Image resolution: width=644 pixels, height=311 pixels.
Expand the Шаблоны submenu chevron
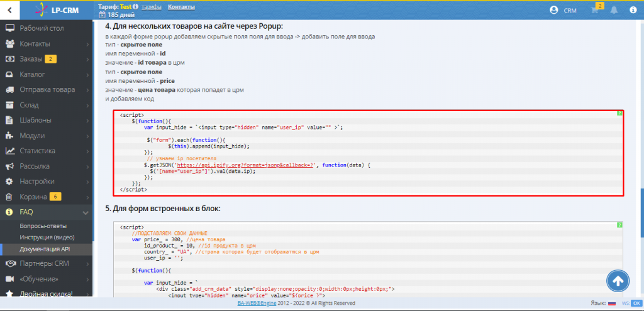click(87, 121)
